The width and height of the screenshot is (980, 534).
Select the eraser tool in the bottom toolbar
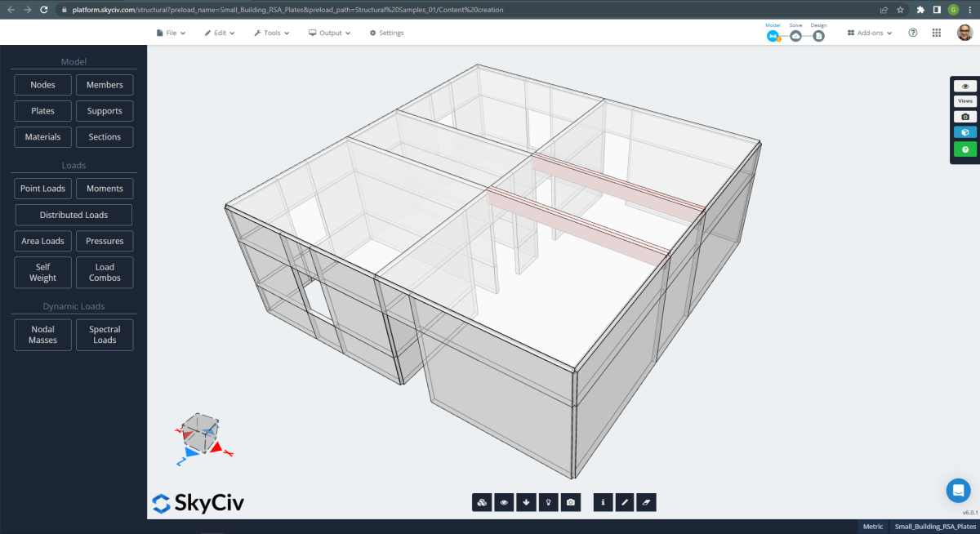(x=646, y=503)
